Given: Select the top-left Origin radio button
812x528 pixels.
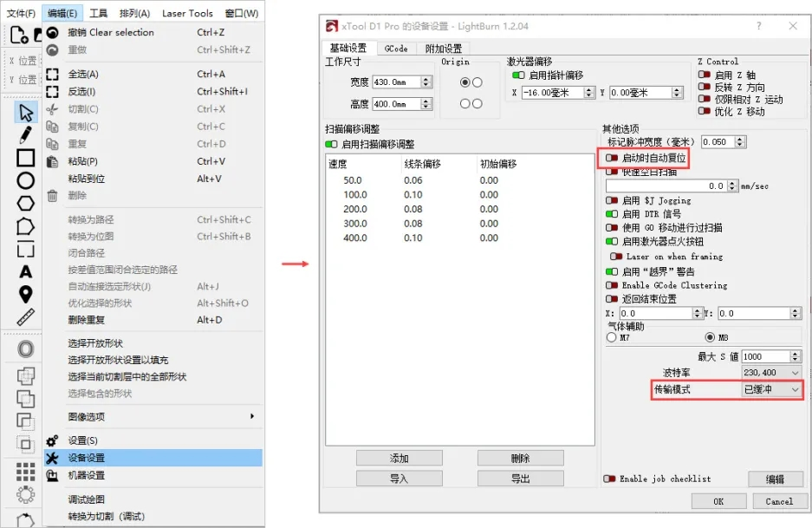Looking at the screenshot, I should tap(464, 82).
